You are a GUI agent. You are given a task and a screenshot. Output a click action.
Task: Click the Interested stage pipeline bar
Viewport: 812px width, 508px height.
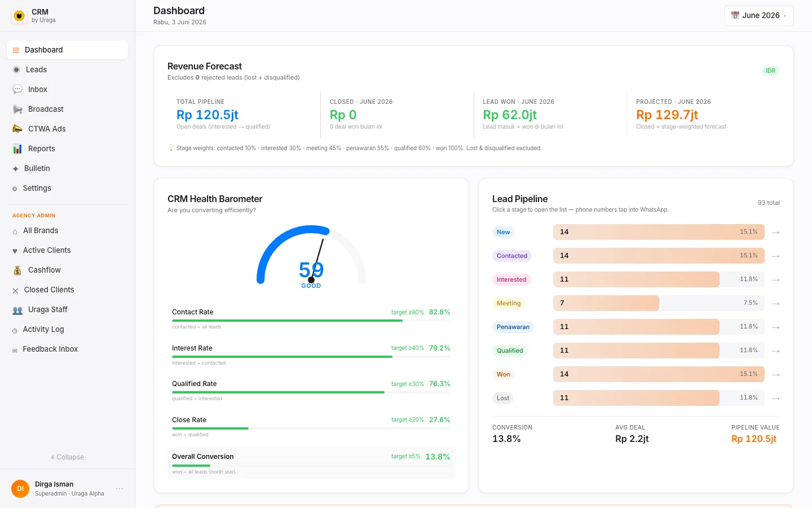tap(659, 279)
